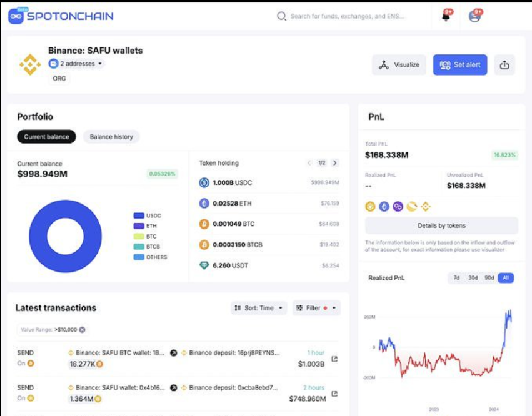Go to previous token holding page

(309, 163)
